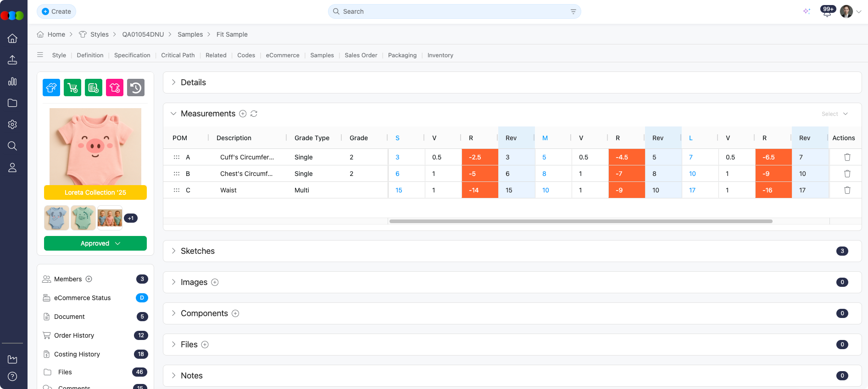
Task: Open the gray history clock icon
Action: pyautogui.click(x=136, y=88)
